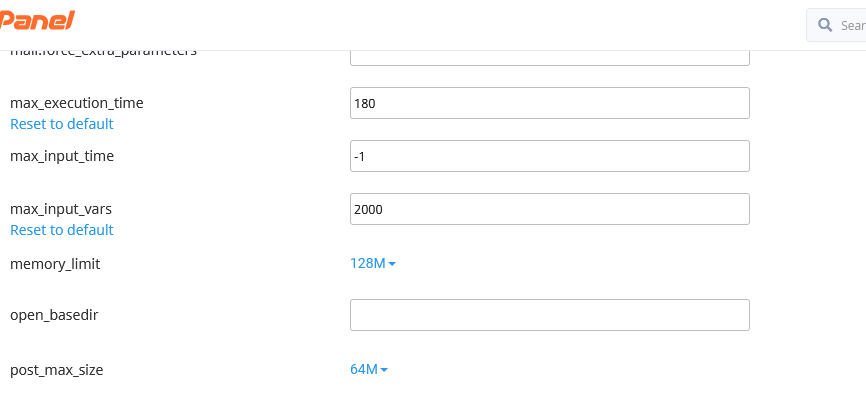Reset max_input_vars to default
The width and height of the screenshot is (866, 411).
62,230
